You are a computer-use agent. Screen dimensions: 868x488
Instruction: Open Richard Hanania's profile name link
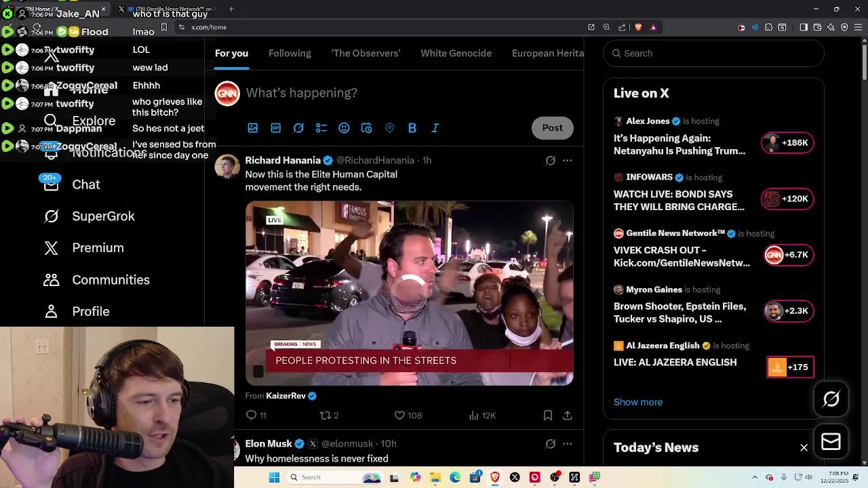point(283,161)
